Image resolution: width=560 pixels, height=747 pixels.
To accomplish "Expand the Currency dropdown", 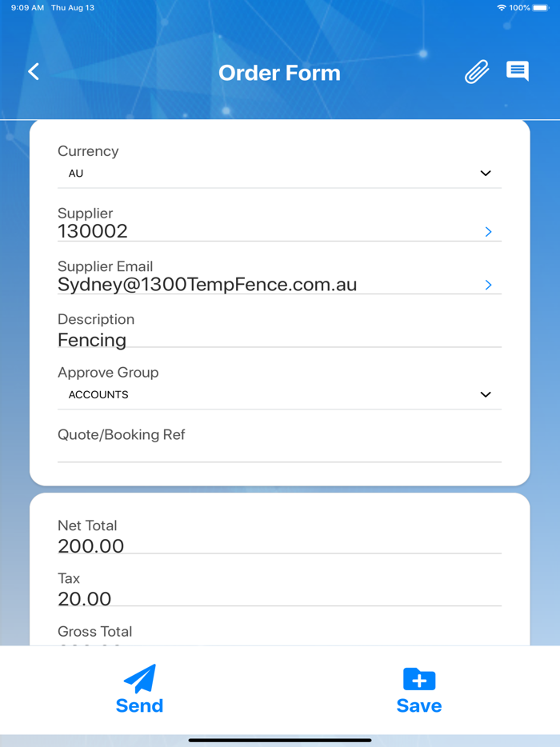I will pyautogui.click(x=485, y=174).
